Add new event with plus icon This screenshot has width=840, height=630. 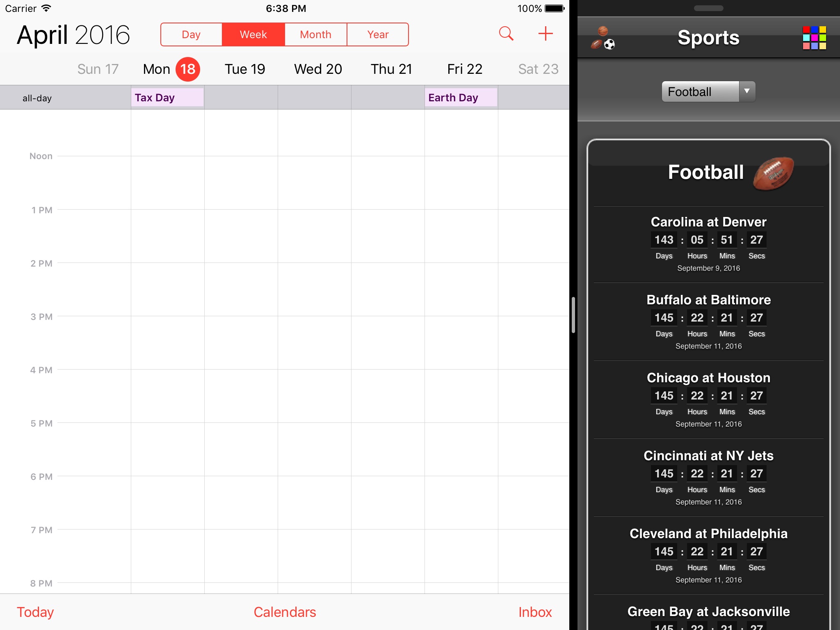(x=545, y=34)
